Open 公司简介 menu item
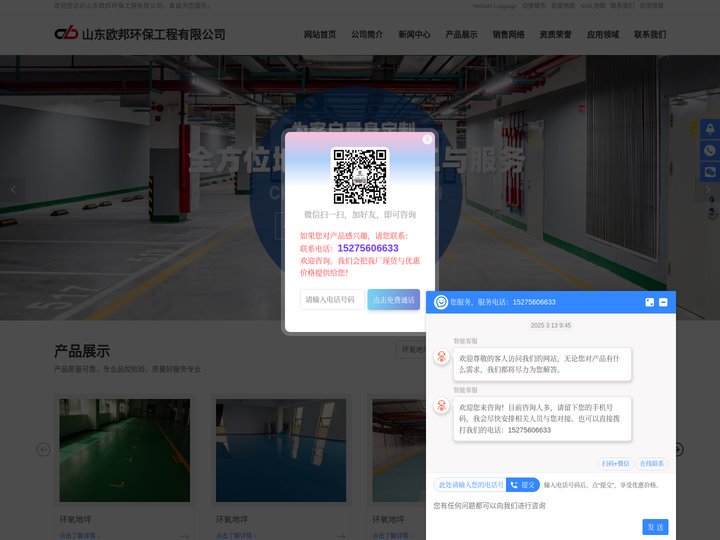Viewport: 720px width, 540px height. [x=367, y=34]
